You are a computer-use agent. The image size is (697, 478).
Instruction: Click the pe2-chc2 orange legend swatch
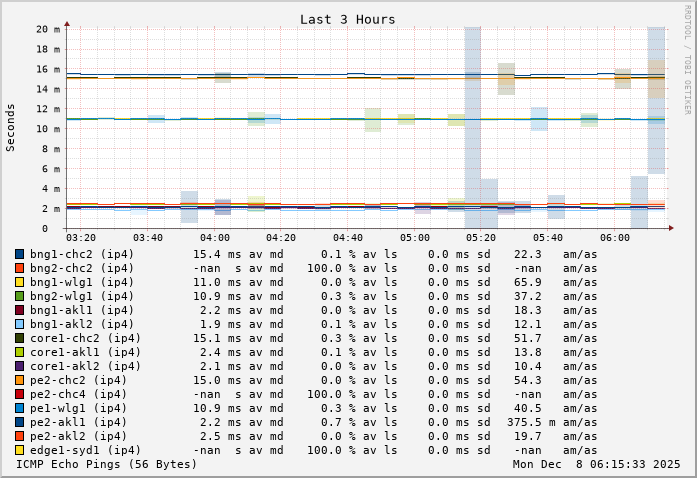(x=19, y=380)
